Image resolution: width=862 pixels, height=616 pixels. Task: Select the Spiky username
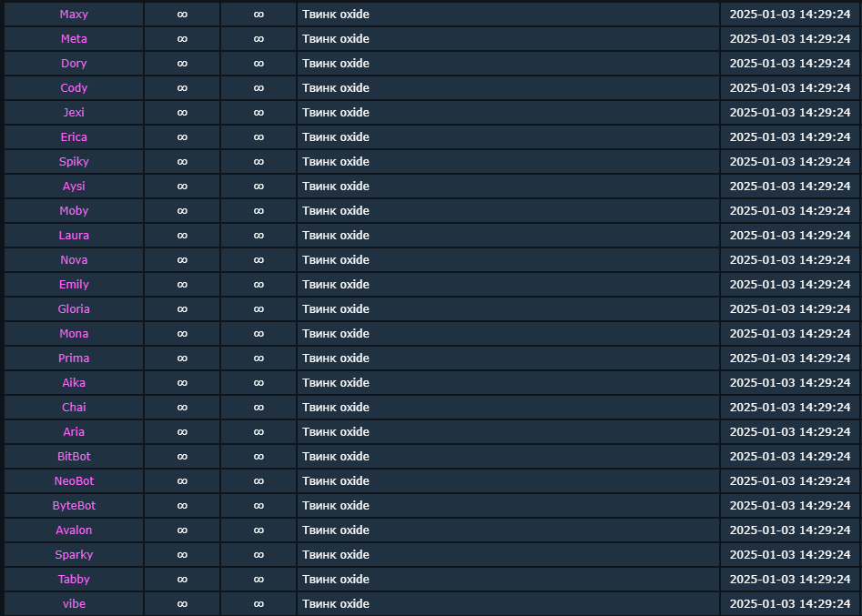pyautogui.click(x=74, y=162)
